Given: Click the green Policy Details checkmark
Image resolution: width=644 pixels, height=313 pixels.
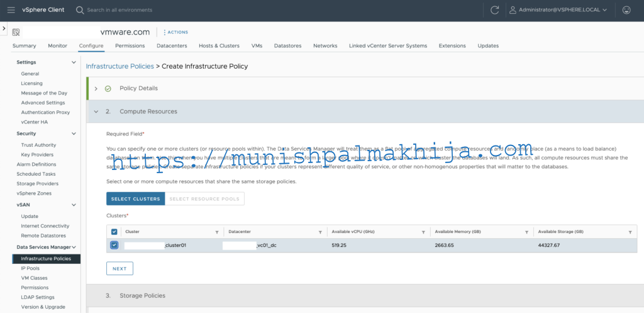Looking at the screenshot, I should [x=108, y=88].
